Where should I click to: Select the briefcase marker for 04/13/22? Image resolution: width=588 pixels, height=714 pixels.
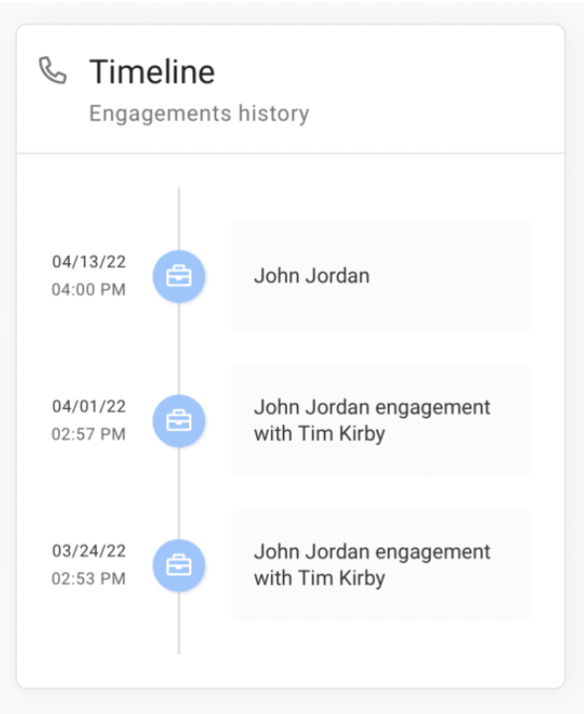(x=178, y=276)
